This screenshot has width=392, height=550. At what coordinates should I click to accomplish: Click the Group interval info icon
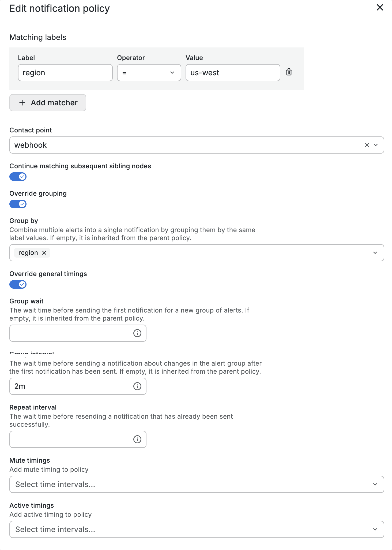click(x=137, y=386)
